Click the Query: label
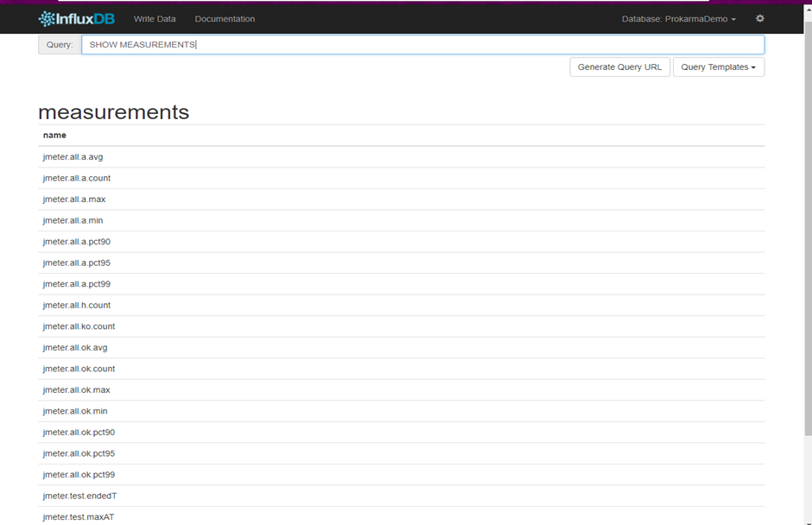Viewport: 812px width, 525px height. coord(60,45)
